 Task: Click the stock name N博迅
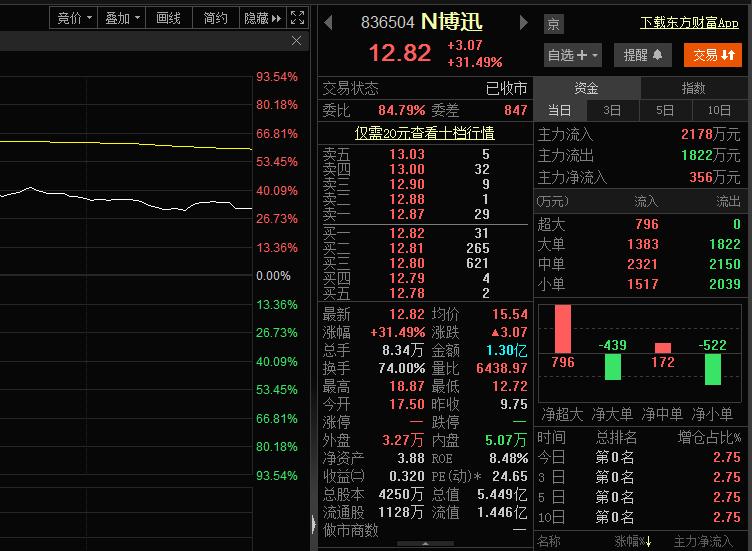click(452, 22)
